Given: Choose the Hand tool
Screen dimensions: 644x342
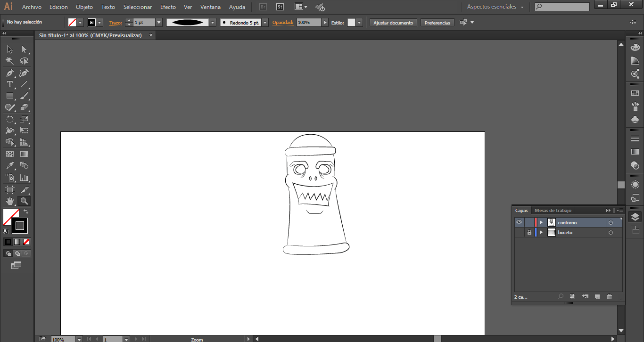Looking at the screenshot, I should (x=9, y=201).
